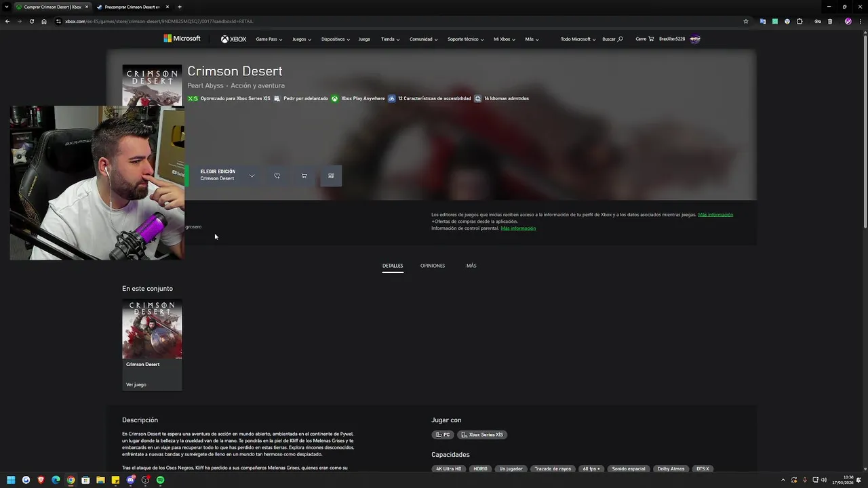Click the Xbox Series X|S platform tag

pos(482,434)
